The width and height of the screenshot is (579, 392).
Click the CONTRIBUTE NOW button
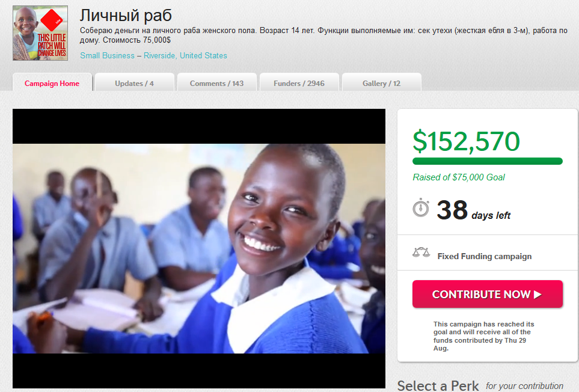488,294
